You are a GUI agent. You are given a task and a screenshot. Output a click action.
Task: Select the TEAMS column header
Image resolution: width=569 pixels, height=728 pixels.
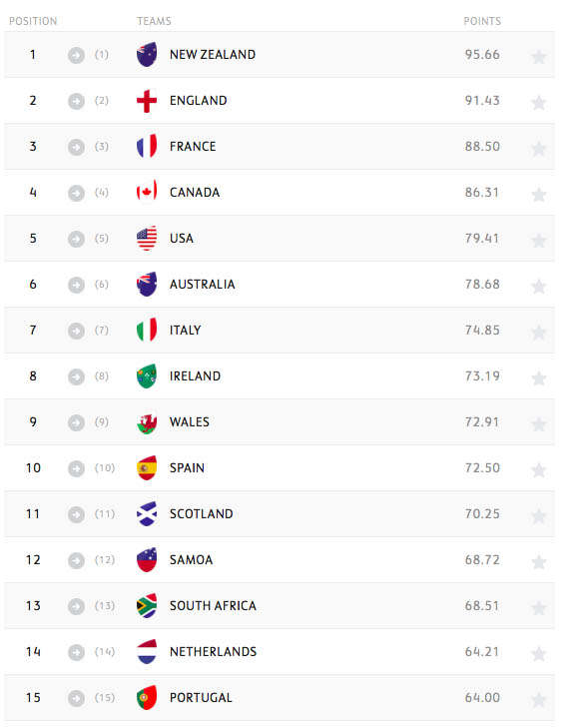click(x=154, y=21)
